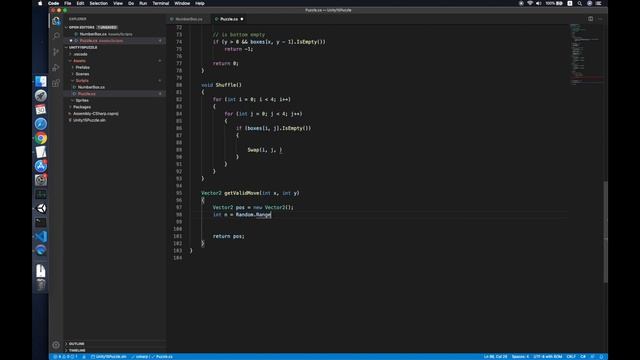Open the Run and Debug view
The image size is (640, 360).
pos(56,67)
